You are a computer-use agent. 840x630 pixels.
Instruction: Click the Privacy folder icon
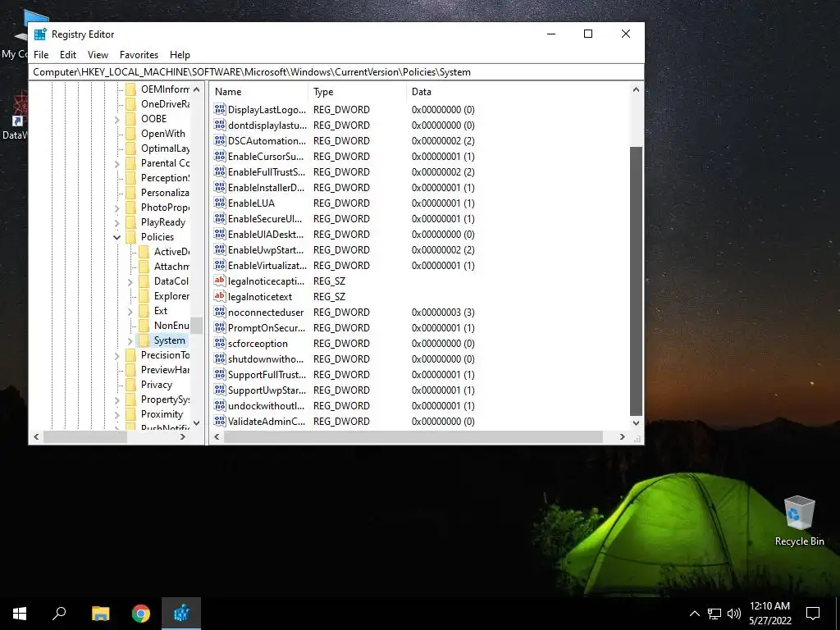[x=130, y=385]
